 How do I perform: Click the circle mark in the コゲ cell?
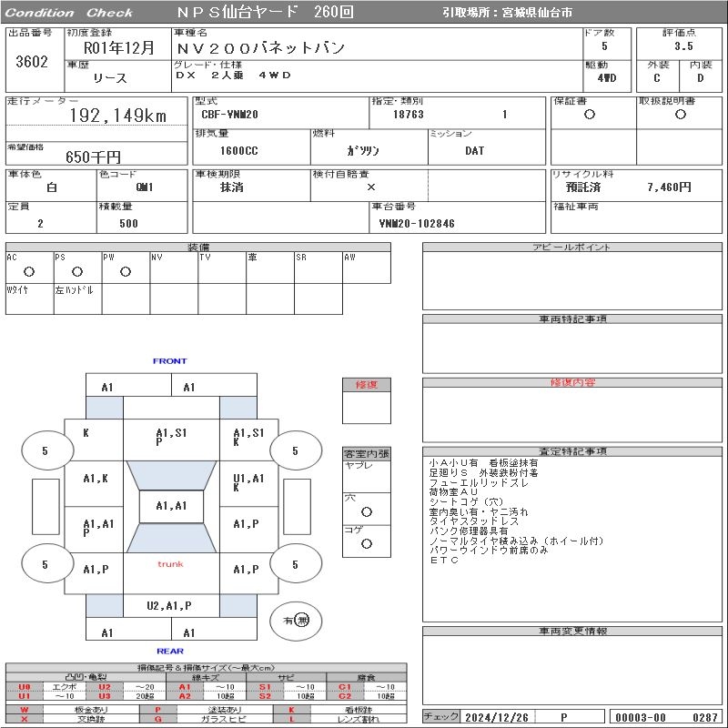tap(367, 543)
